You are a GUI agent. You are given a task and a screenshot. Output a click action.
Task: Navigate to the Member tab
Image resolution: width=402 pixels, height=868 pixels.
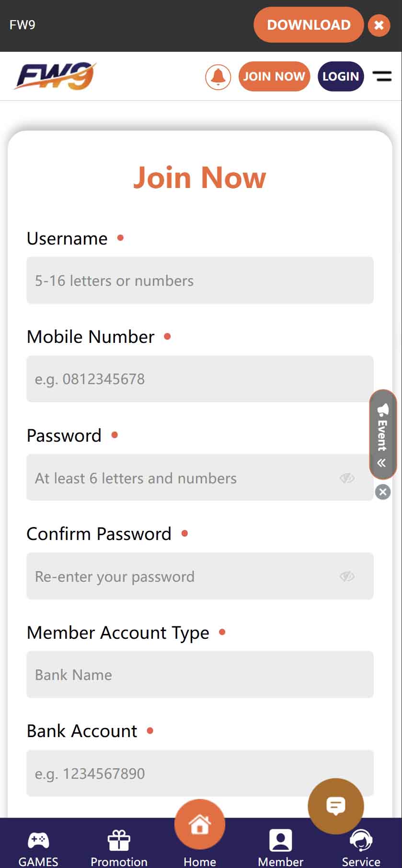click(281, 847)
